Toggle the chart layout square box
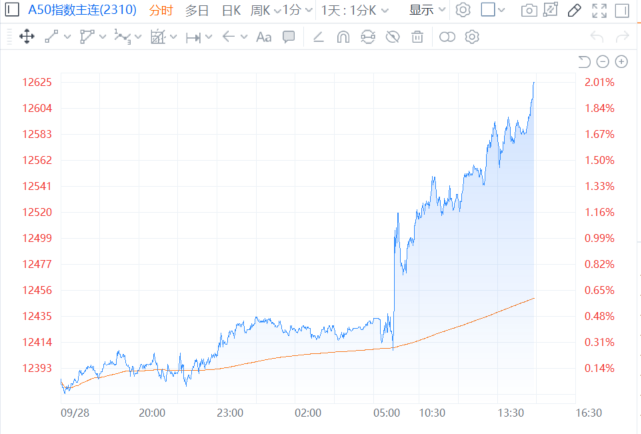 [487, 11]
